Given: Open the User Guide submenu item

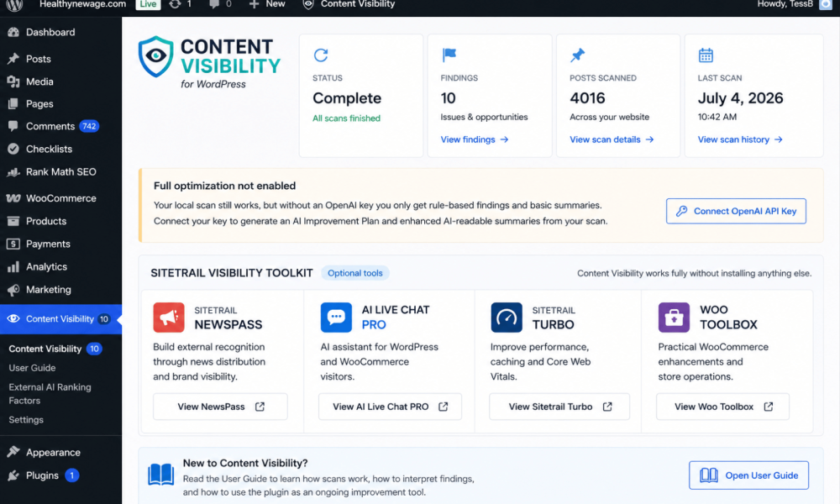Looking at the screenshot, I should click(x=32, y=368).
